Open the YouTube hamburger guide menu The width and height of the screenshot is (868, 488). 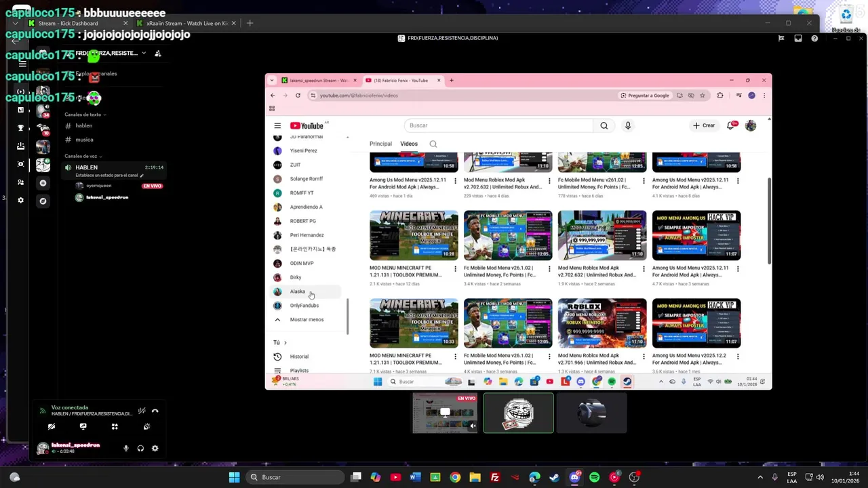(x=277, y=125)
